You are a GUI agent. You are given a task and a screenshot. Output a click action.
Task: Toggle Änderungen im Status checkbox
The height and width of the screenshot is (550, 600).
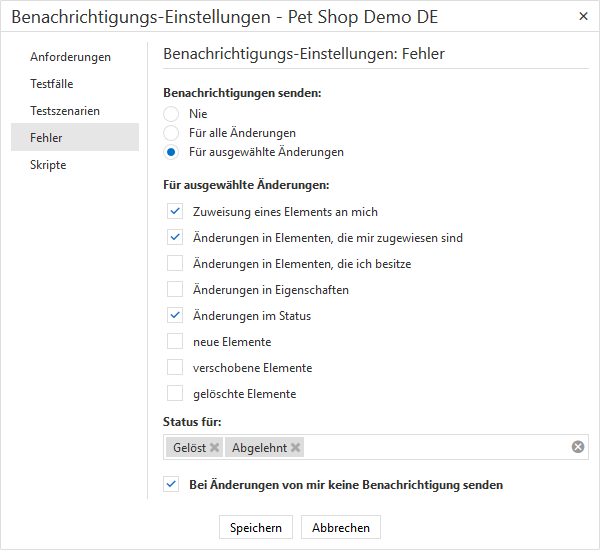175,316
